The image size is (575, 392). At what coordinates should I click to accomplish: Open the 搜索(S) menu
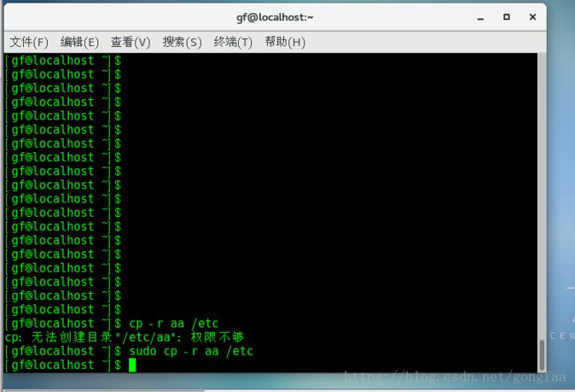point(182,42)
